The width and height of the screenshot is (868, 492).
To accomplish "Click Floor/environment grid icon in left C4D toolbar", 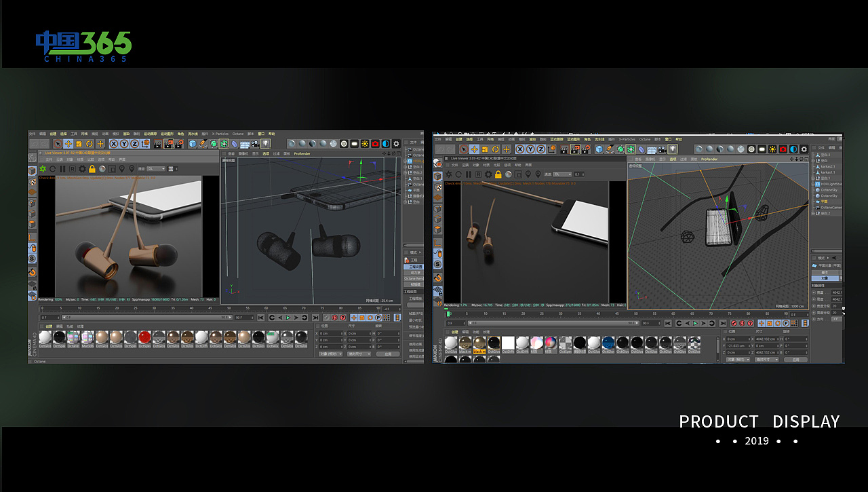I will [245, 144].
